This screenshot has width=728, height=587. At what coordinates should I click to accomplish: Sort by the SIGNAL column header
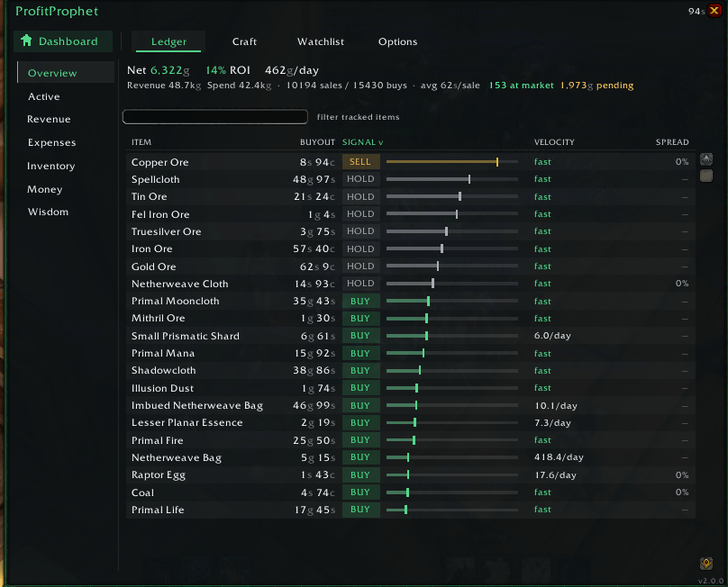362,142
